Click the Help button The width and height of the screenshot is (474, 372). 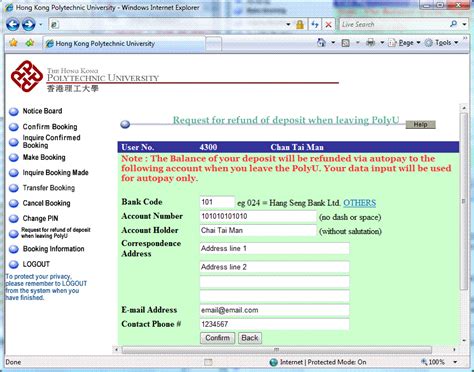tap(420, 124)
